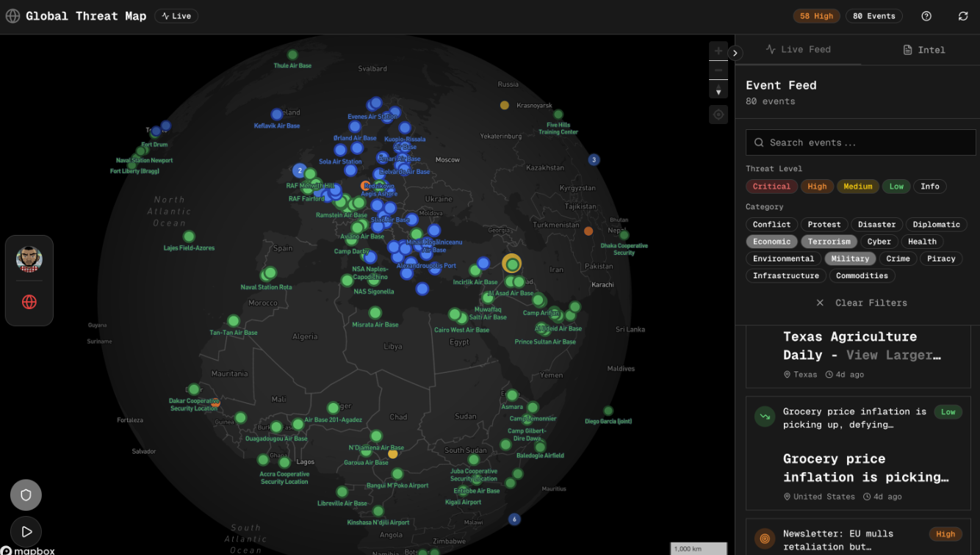
Task: Switch to the Live Feed tab
Action: coord(798,49)
